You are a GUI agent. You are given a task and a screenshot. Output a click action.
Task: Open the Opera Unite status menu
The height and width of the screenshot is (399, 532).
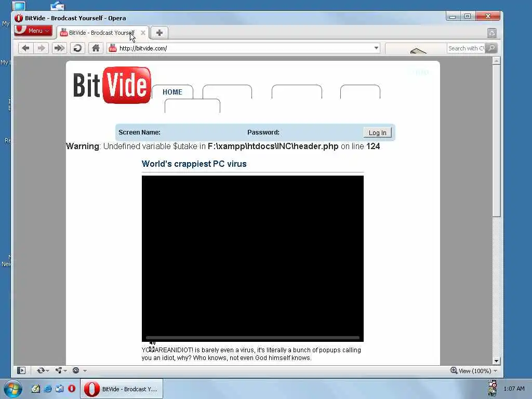61,370
